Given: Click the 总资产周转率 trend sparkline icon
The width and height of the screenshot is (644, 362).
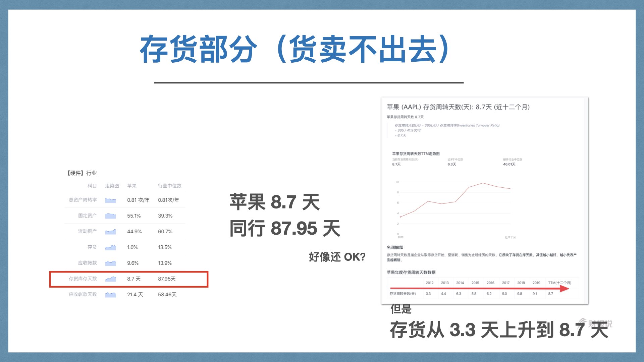Looking at the screenshot, I should tap(110, 200).
